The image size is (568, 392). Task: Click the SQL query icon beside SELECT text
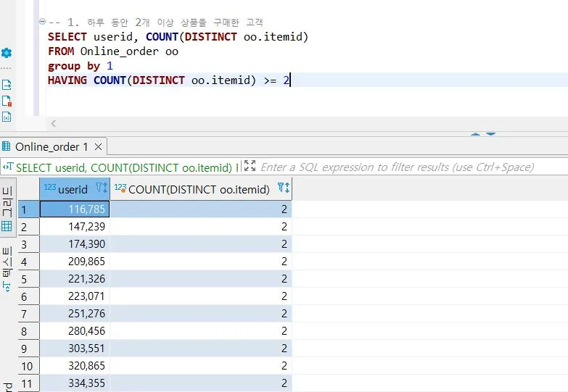click(7, 167)
